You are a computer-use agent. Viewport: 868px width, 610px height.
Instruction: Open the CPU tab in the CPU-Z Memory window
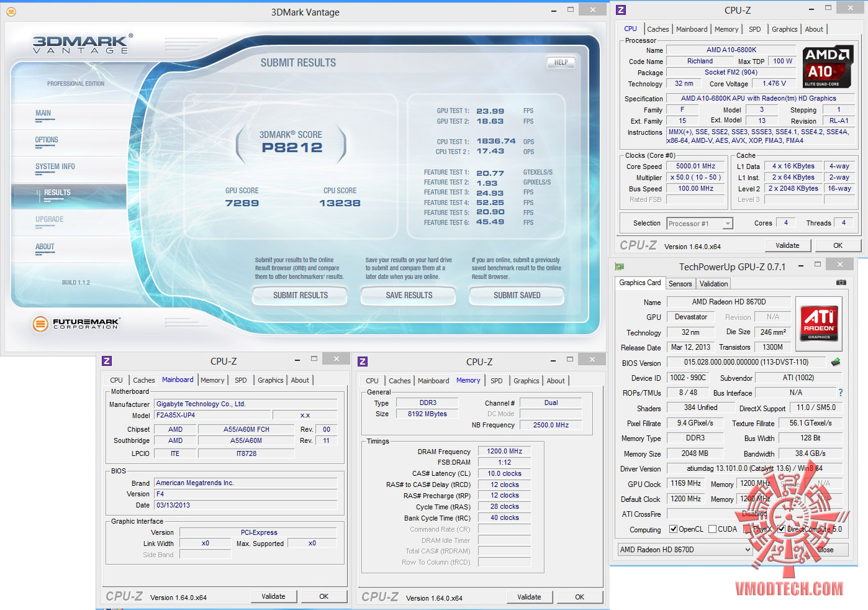(372, 381)
